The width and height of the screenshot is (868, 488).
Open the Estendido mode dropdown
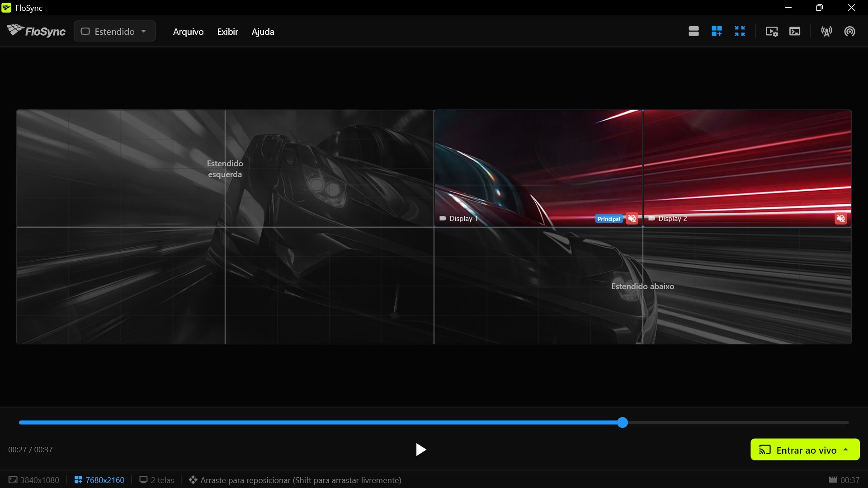[114, 31]
